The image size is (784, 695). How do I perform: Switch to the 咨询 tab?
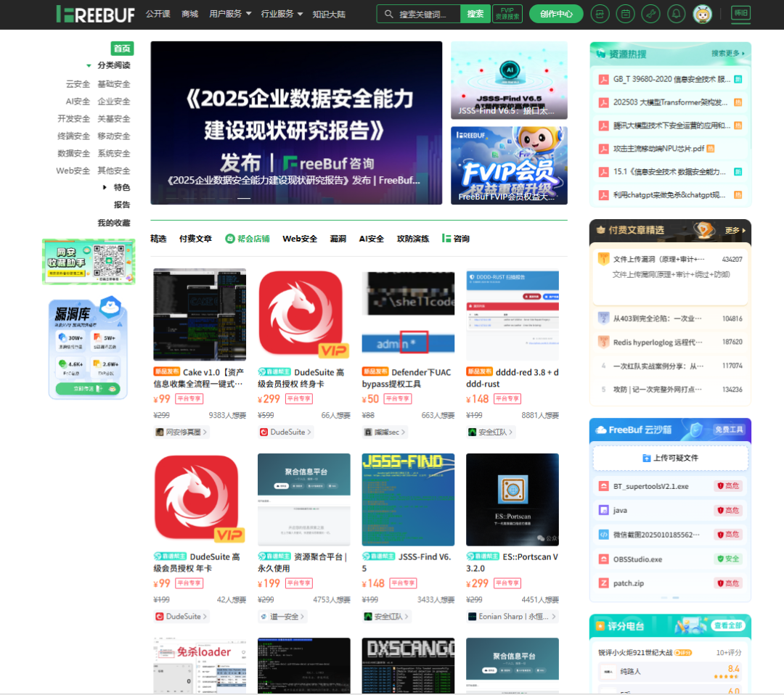click(456, 239)
